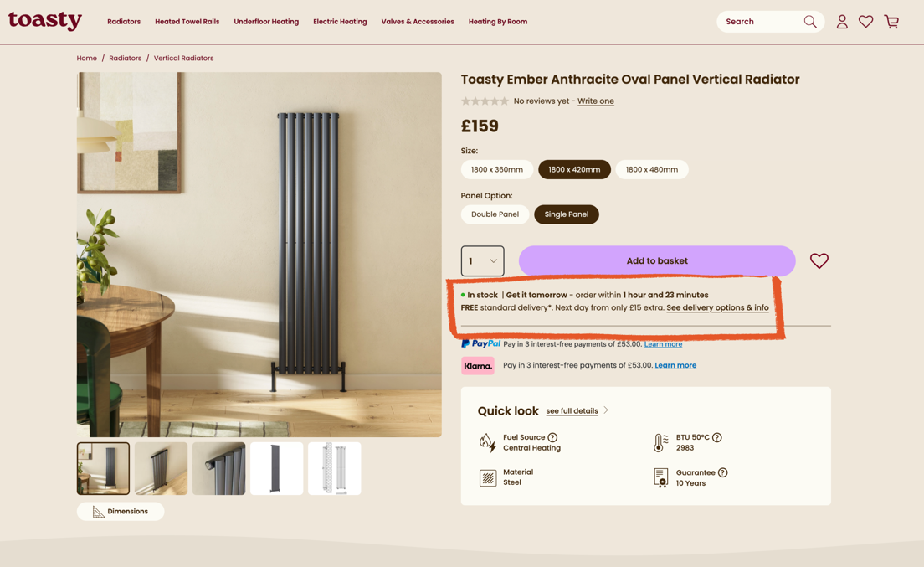
Task: Click Guarantee help question icon
Action: click(x=722, y=472)
